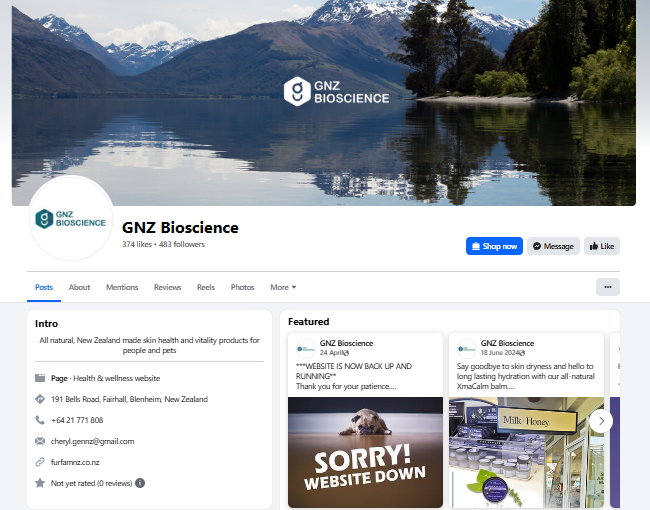
Task: Click the phone icon in Intro
Action: click(40, 420)
